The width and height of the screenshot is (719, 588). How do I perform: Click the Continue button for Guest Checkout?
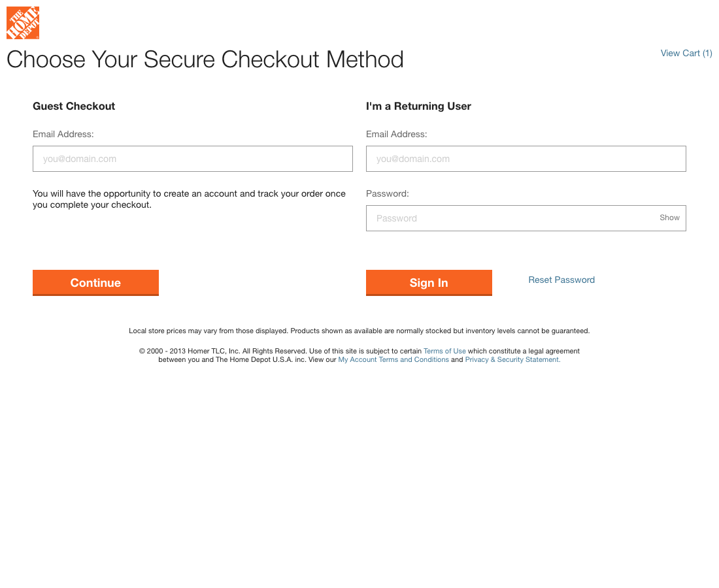(95, 282)
